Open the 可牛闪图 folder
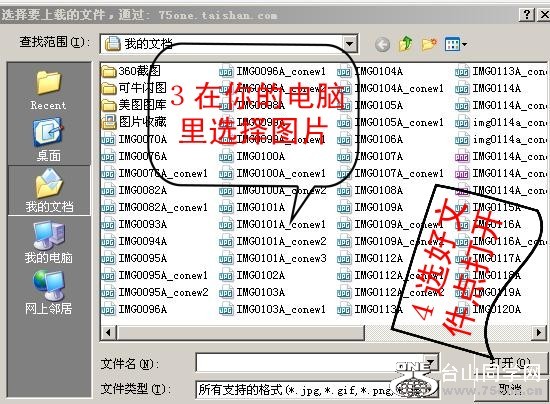Image resolution: width=550 pixels, height=404 pixels. tap(134, 88)
